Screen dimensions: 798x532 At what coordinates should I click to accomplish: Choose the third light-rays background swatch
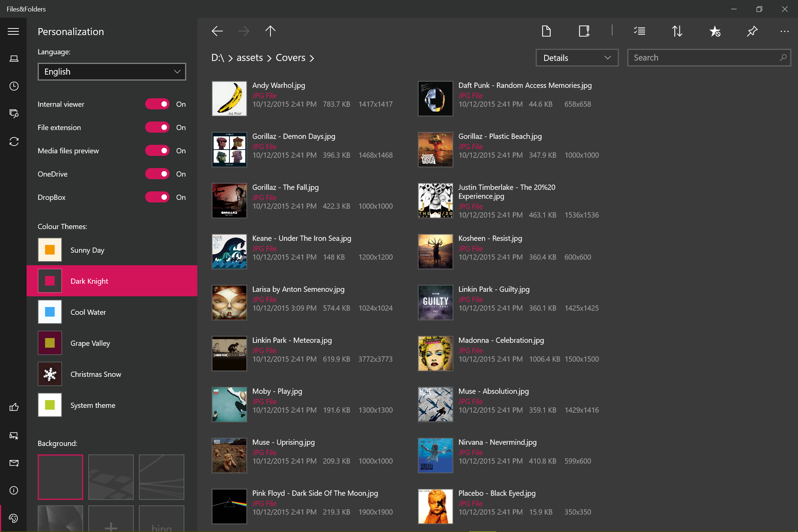161,477
